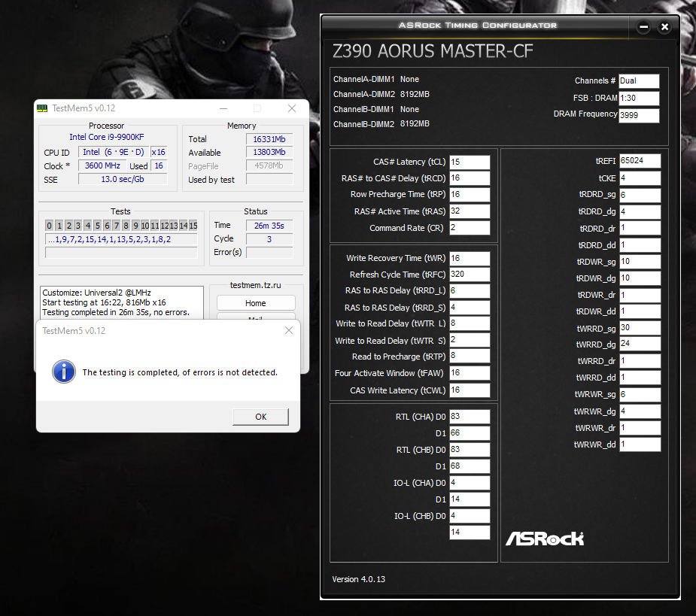Click the FSB : DRAM ratio field

point(639,98)
